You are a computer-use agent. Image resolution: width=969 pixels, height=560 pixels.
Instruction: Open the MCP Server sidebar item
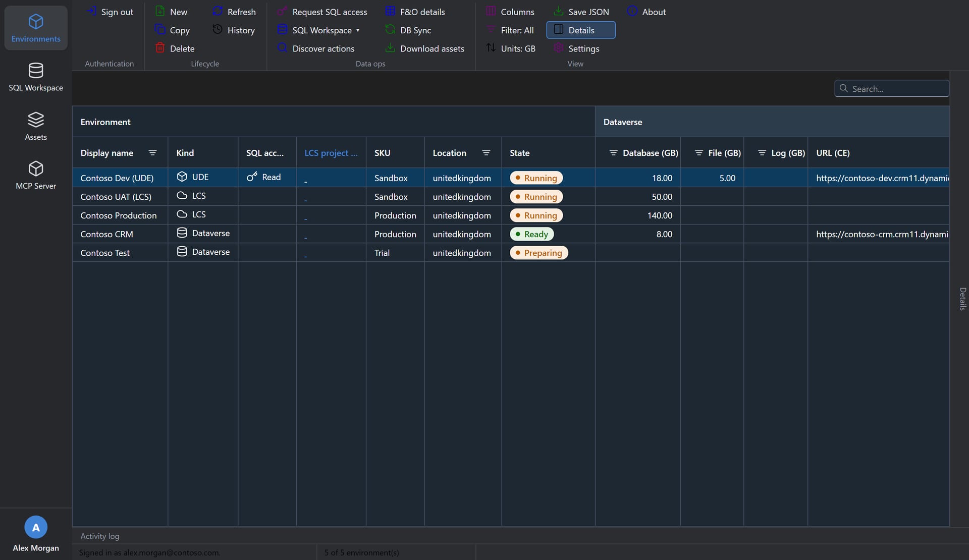pyautogui.click(x=36, y=175)
